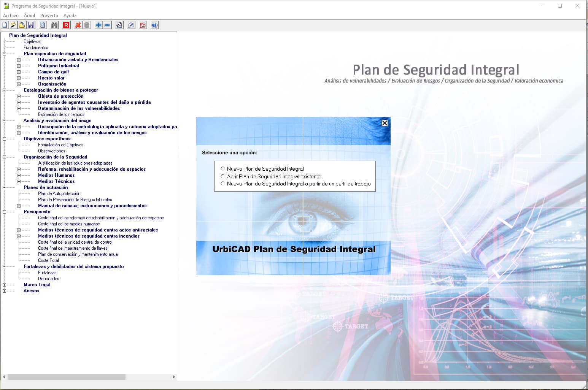The height and width of the screenshot is (390, 588).
Task: Click the print preview toolbar icon
Action: [x=43, y=25]
